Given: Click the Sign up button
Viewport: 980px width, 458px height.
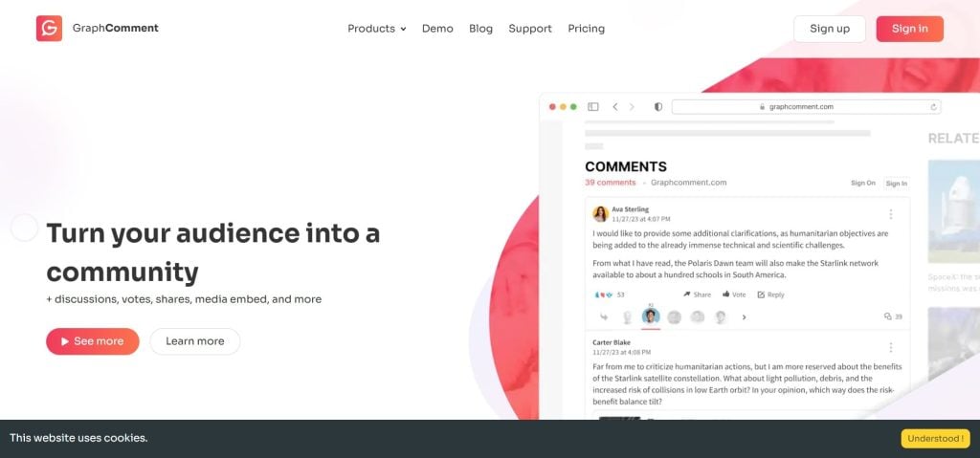Looking at the screenshot, I should click(x=829, y=29).
